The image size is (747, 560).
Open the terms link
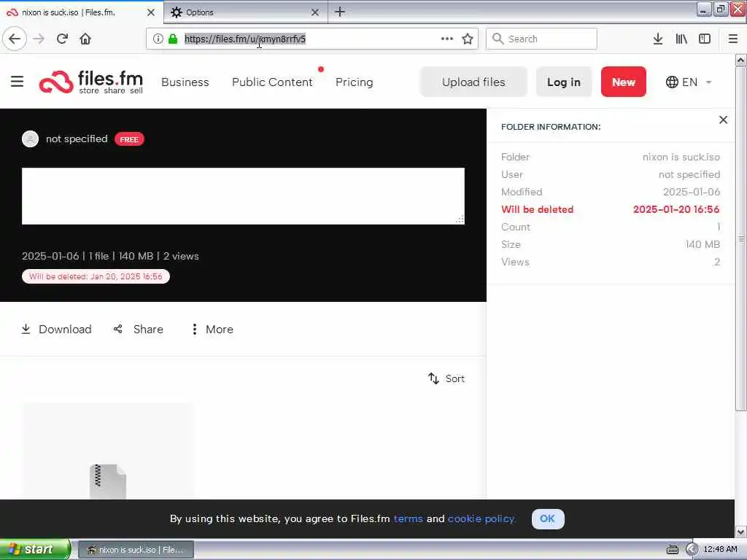pyautogui.click(x=409, y=518)
